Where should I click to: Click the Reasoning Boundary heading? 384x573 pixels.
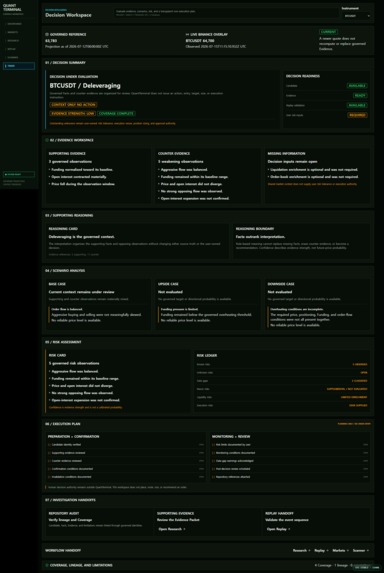(x=255, y=229)
